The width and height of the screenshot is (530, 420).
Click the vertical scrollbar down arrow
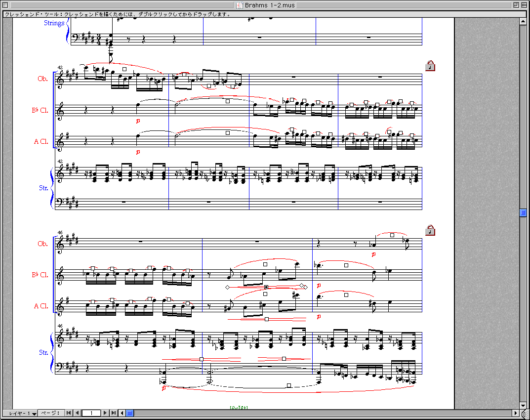click(523, 405)
